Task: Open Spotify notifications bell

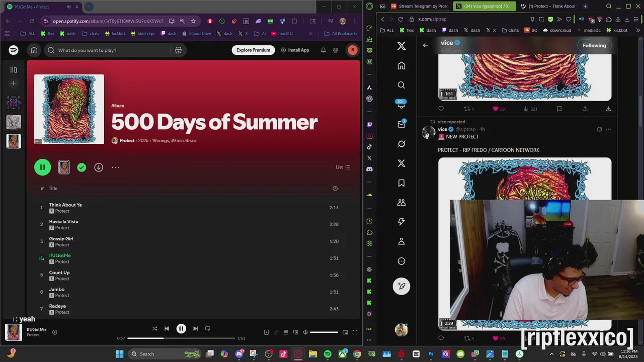Action: point(323,50)
